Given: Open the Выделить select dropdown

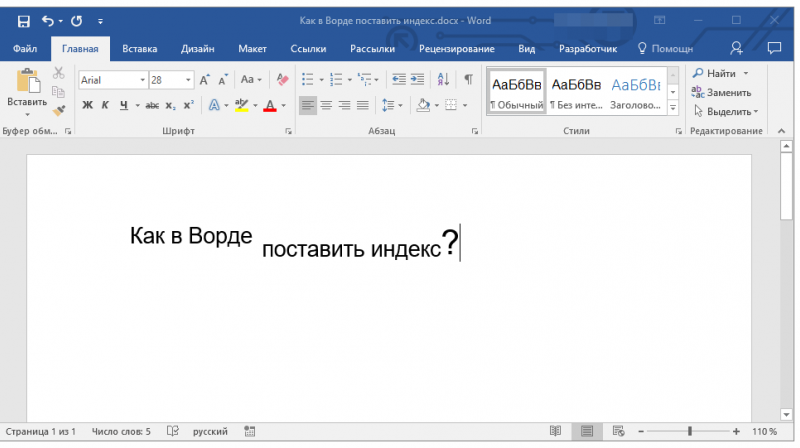Looking at the screenshot, I should 727,111.
